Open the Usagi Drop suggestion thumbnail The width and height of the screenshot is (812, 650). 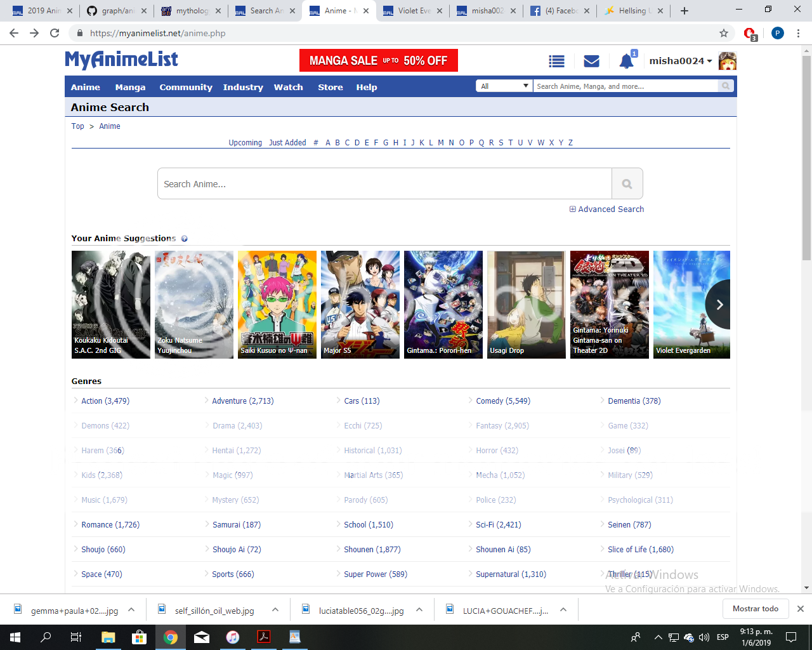[x=526, y=305]
